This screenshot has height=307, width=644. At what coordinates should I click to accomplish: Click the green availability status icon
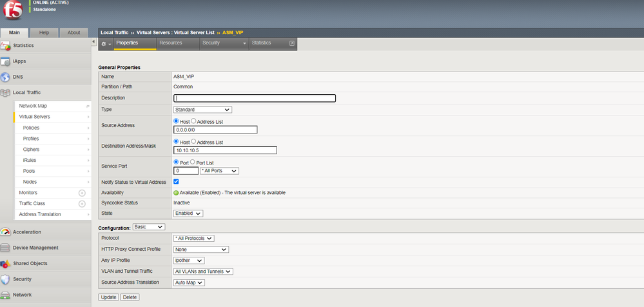pyautogui.click(x=176, y=193)
